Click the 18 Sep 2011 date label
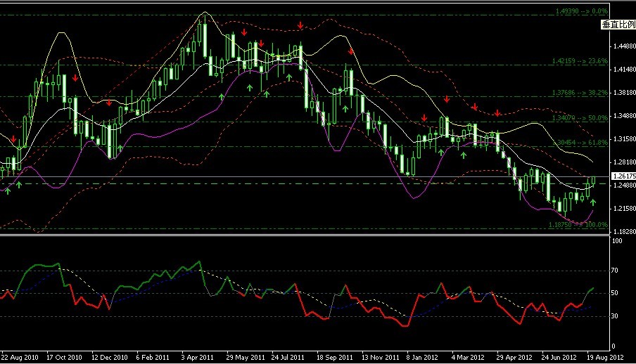The image size is (636, 364). [335, 358]
